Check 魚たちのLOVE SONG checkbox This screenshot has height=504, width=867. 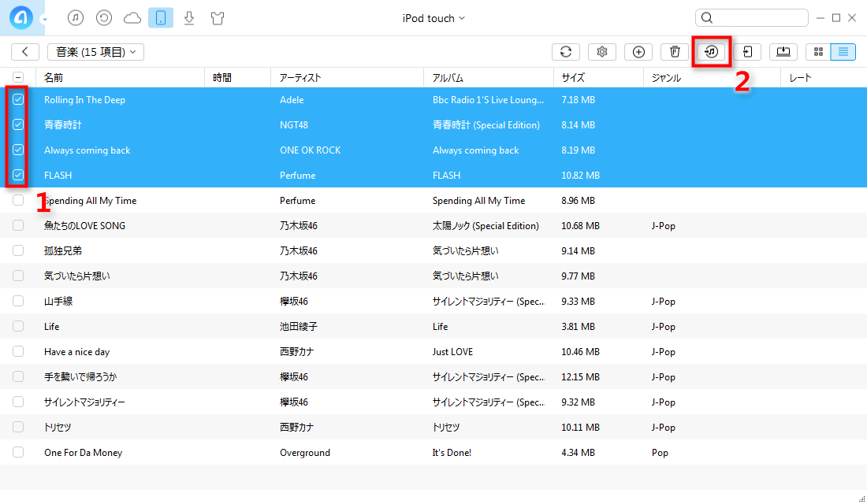[18, 225]
